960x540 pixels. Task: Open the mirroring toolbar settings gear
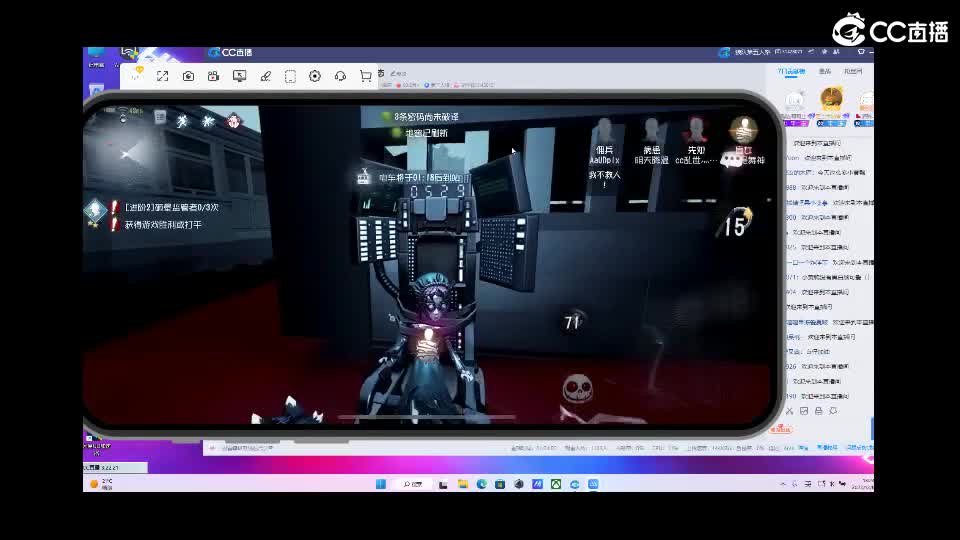click(x=315, y=76)
